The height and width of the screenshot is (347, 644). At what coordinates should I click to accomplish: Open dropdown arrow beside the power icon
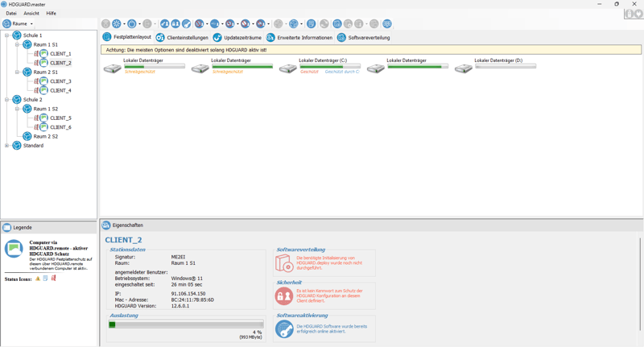139,24
